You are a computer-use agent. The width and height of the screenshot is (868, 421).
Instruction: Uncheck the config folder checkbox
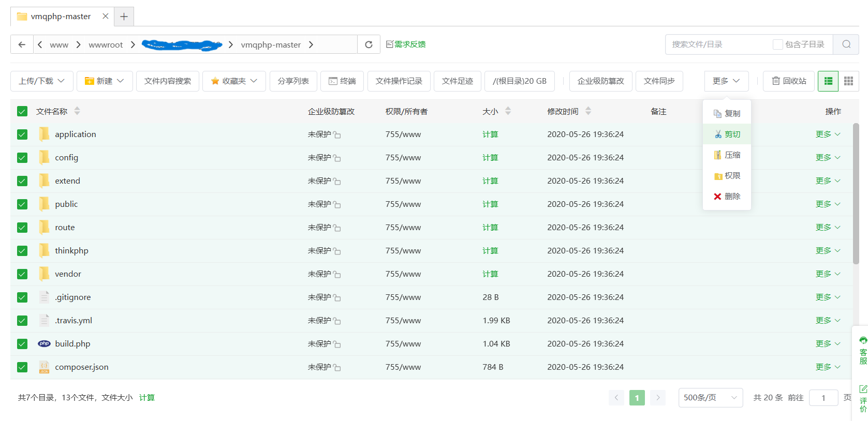tap(22, 158)
